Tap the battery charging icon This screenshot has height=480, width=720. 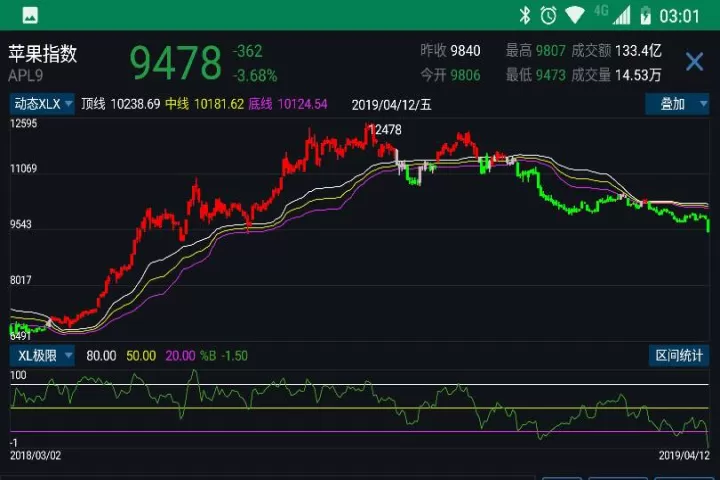(x=646, y=16)
